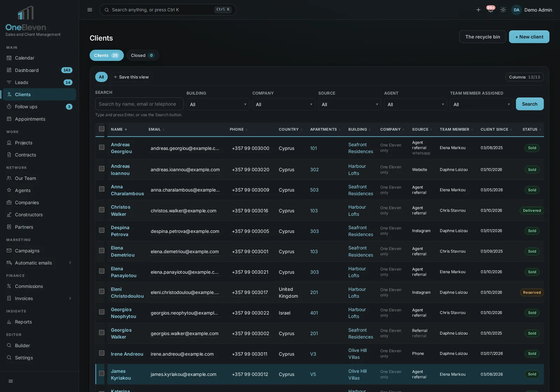The width and height of the screenshot is (560, 392).
Task: Open Agents in the sidebar
Action: point(39,190)
